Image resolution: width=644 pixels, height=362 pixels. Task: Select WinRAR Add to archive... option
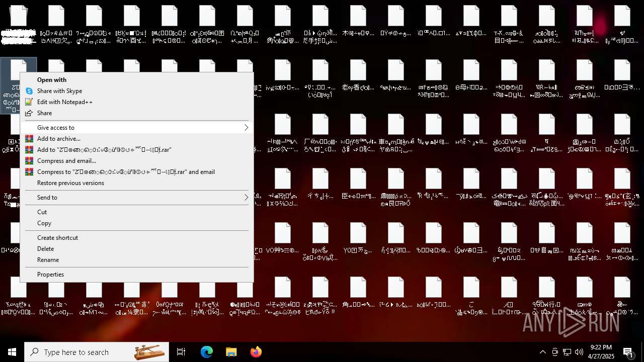(136, 139)
